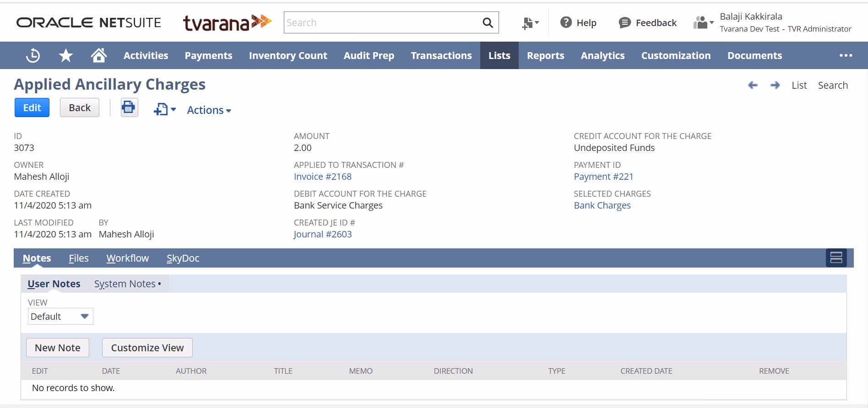The image size is (868, 408).
Task: Go to the Home house icon
Action: pyautogui.click(x=99, y=55)
